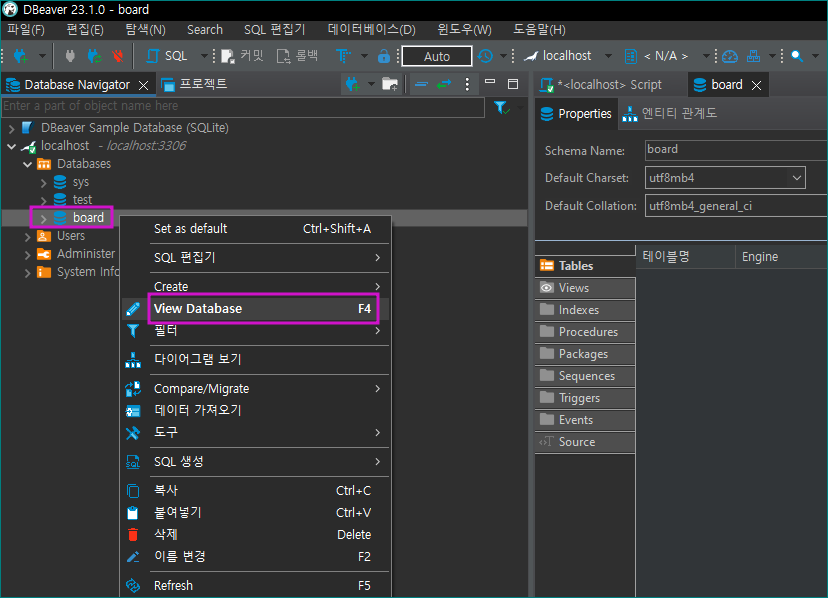Click the transaction mode icon in toolbar

pos(344,56)
